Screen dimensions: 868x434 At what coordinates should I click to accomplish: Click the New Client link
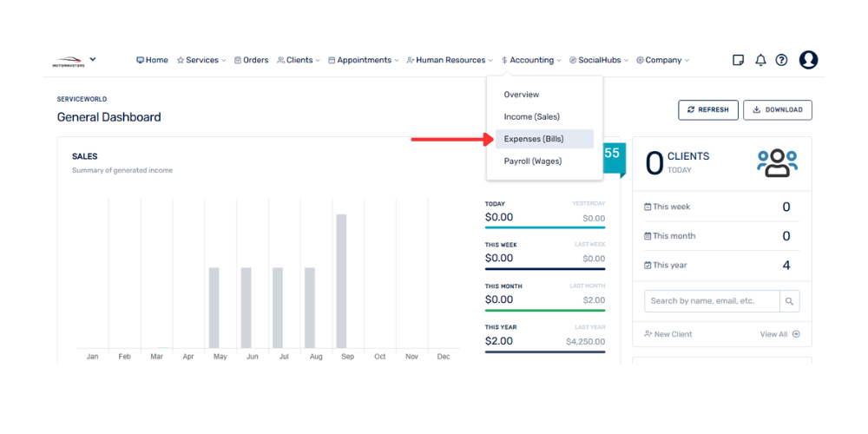coord(668,334)
